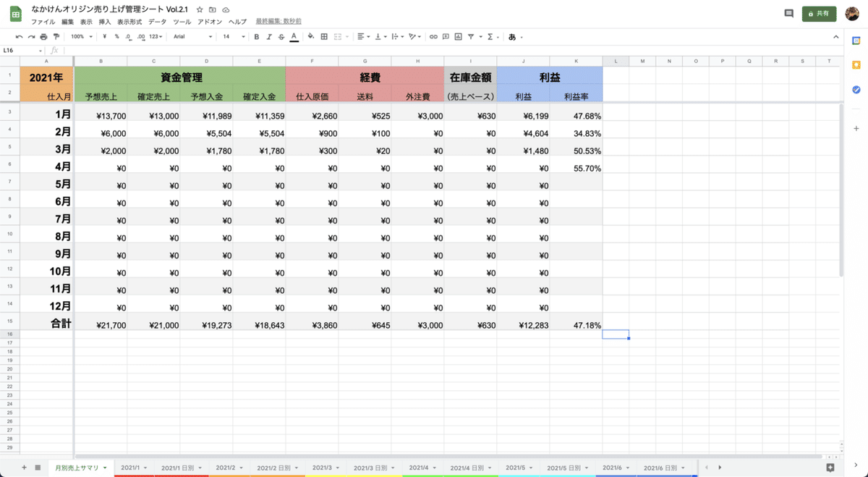
Task: Click the 最終編集 last edit link
Action: point(278,22)
